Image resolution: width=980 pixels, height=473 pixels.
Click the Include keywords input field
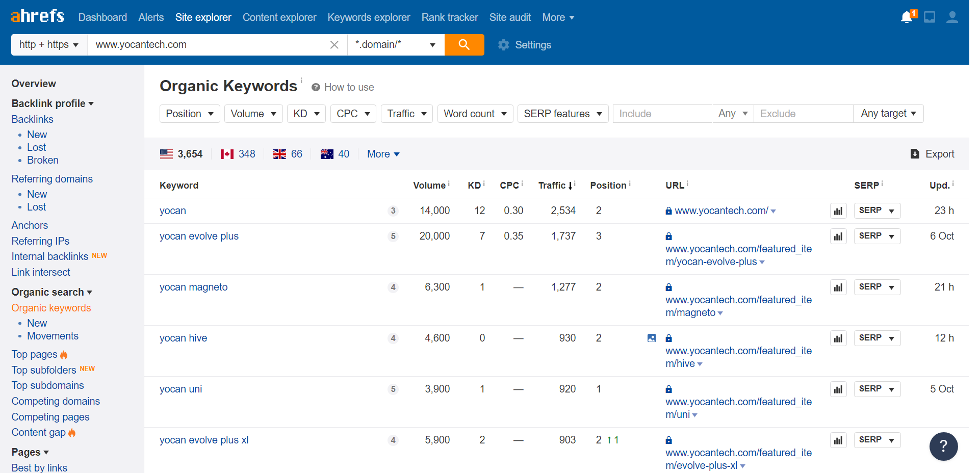(663, 114)
